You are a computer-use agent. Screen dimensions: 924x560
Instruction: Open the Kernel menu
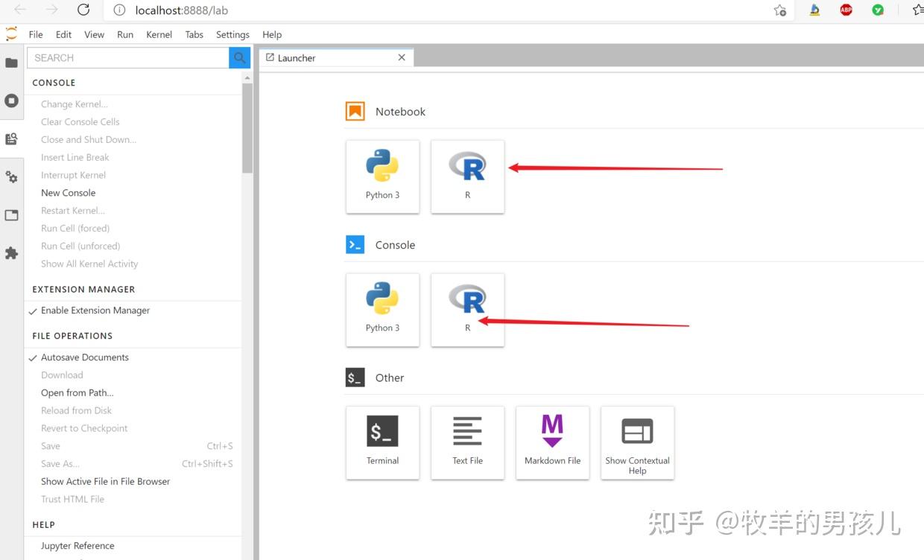pyautogui.click(x=159, y=34)
